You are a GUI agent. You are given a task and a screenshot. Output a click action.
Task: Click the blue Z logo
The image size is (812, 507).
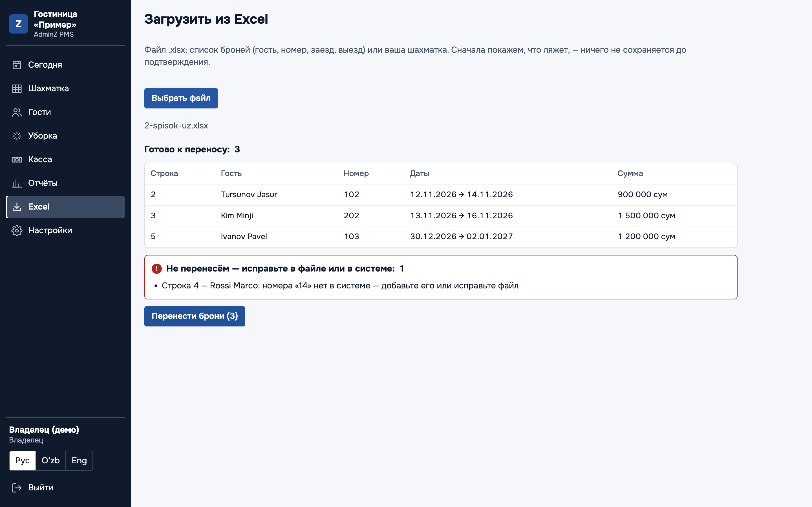point(18,24)
